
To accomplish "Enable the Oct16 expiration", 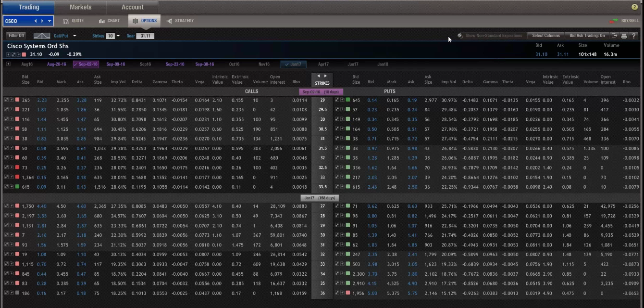I will (x=234, y=64).
